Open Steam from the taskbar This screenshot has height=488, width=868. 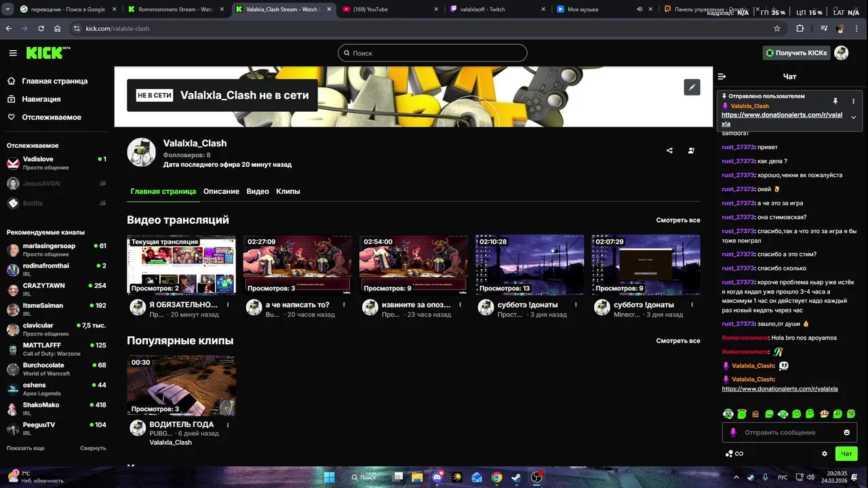coord(516,477)
